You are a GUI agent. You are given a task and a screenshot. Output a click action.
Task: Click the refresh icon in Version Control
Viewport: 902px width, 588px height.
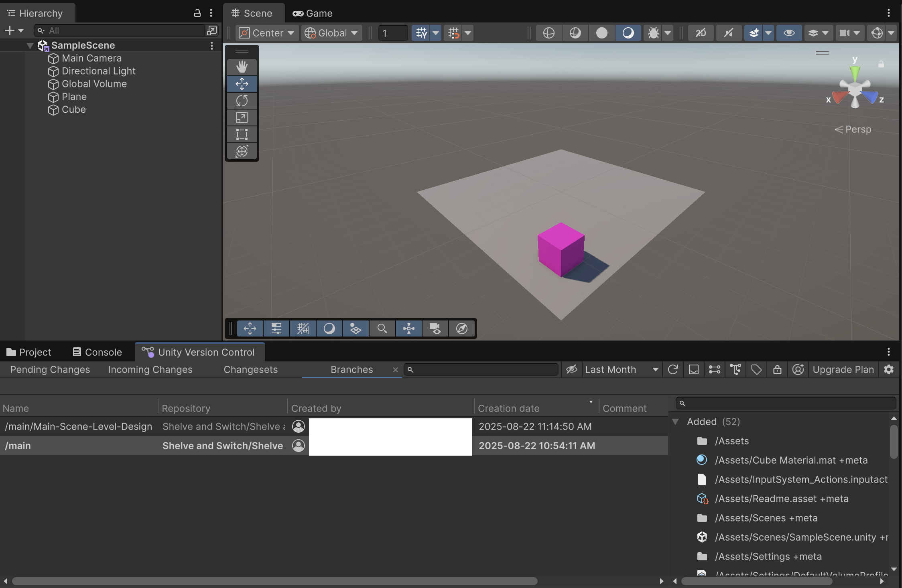click(673, 369)
